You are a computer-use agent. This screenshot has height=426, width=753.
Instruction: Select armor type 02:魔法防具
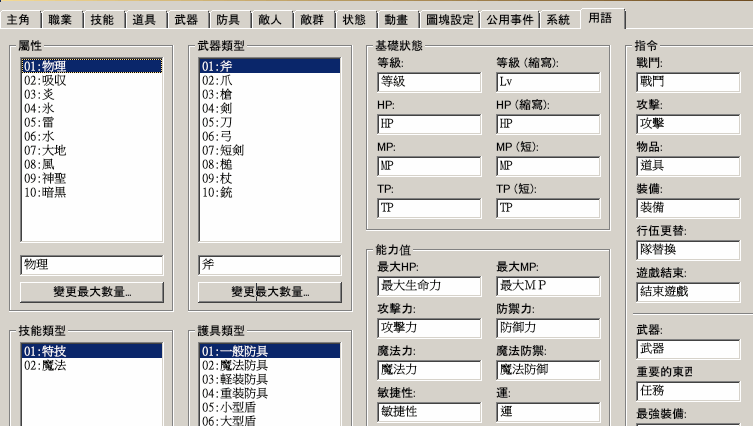pyautogui.click(x=270, y=365)
